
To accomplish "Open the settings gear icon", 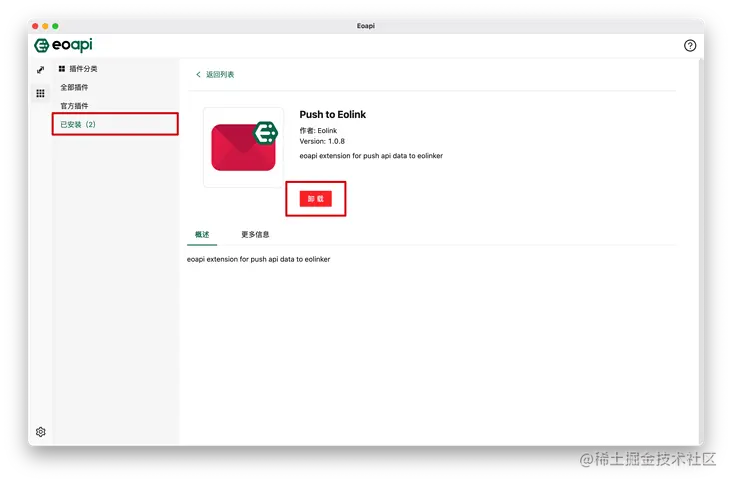I will (41, 432).
